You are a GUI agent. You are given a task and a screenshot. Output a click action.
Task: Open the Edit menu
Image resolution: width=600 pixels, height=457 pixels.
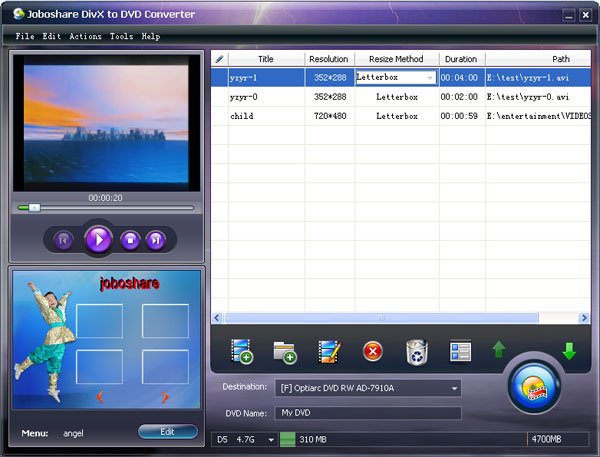(52, 36)
